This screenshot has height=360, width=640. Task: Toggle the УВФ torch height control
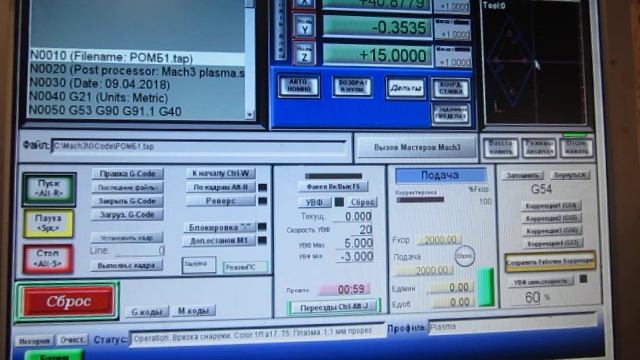point(314,202)
